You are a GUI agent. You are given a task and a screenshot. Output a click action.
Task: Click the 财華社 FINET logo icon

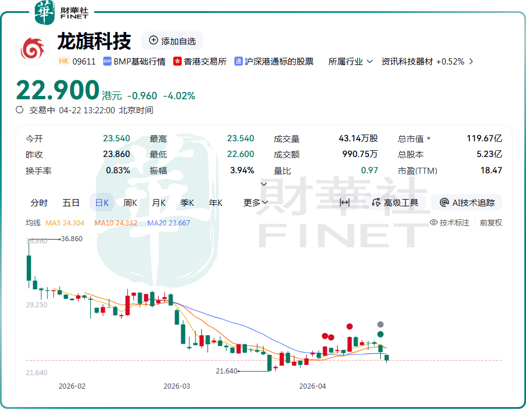click(45, 12)
